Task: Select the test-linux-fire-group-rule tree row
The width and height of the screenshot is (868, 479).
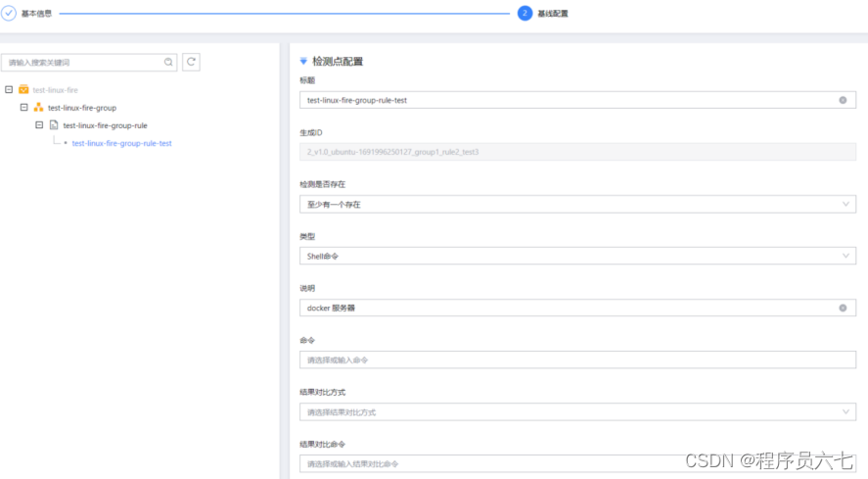Action: (x=105, y=125)
